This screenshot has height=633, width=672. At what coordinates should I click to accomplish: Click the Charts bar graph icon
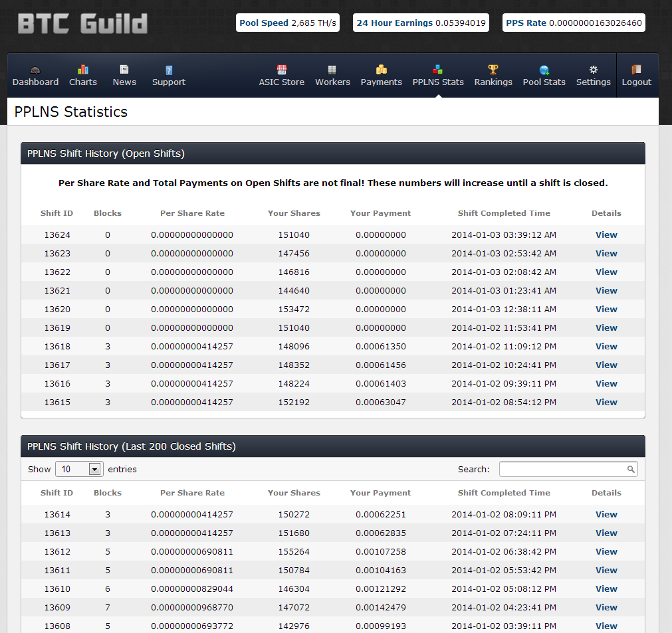tap(82, 69)
